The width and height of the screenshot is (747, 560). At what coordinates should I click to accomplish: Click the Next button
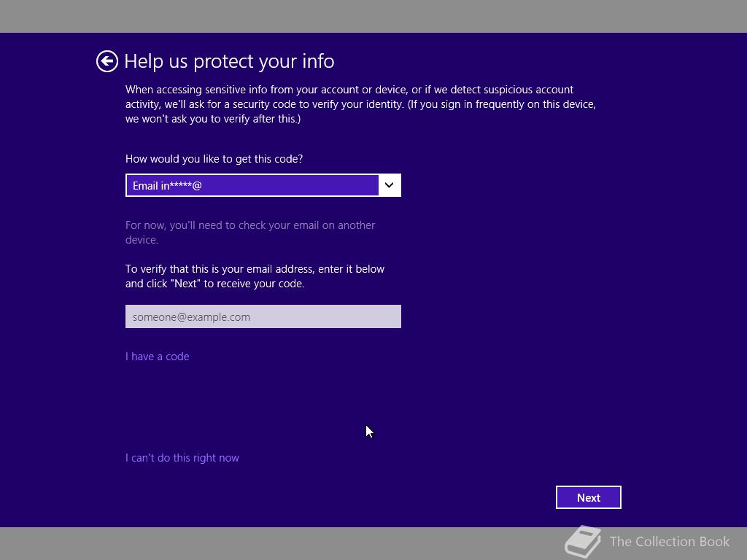(589, 497)
